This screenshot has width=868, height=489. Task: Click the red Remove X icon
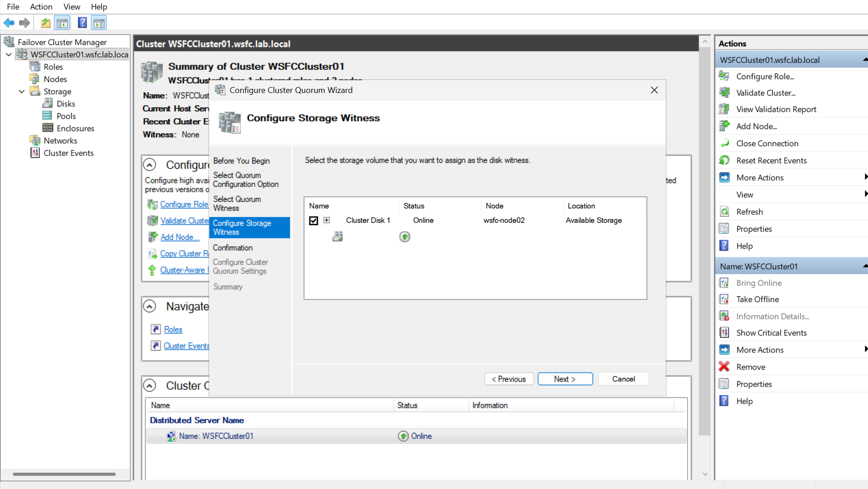pyautogui.click(x=724, y=367)
